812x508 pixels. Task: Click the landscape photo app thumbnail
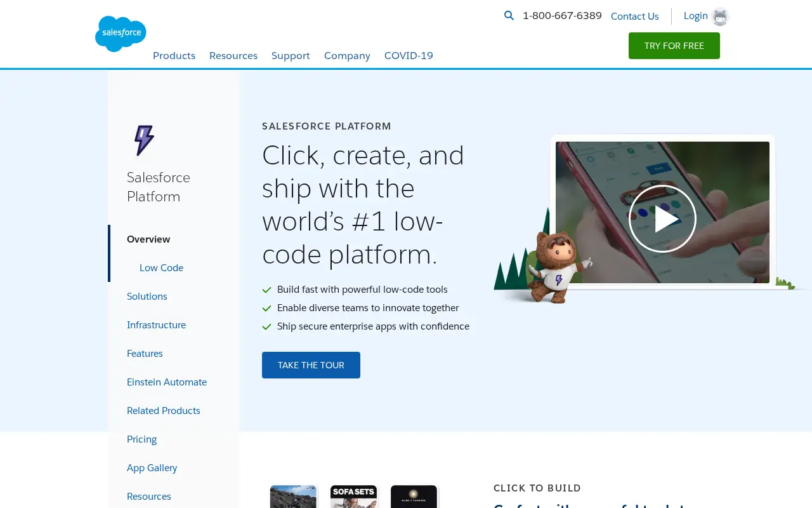point(293,497)
